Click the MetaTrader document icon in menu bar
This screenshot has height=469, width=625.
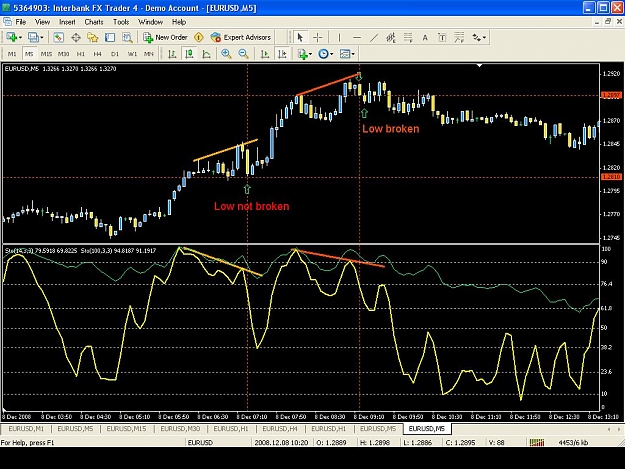click(x=7, y=22)
